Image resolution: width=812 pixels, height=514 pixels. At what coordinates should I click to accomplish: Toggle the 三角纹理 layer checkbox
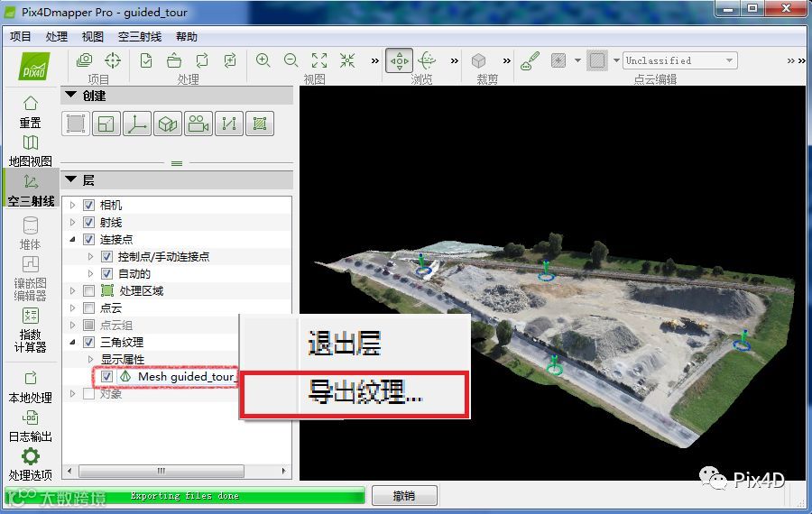pos(88,342)
